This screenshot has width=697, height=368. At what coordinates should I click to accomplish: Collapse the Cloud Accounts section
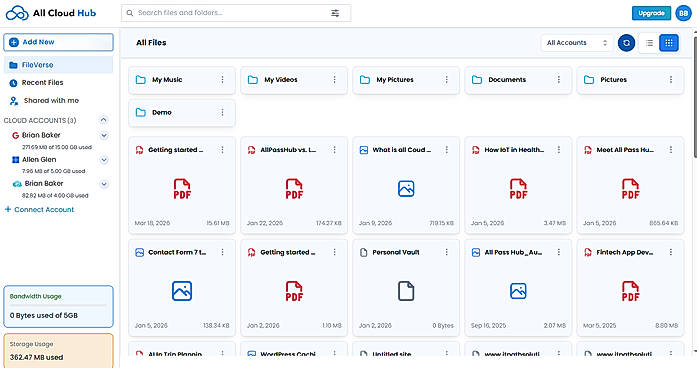point(104,120)
